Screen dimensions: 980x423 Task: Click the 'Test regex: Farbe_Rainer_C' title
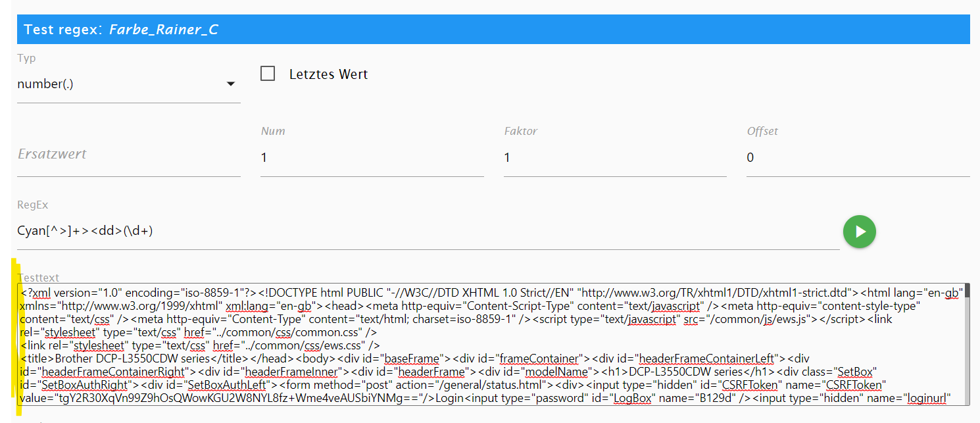(x=121, y=30)
